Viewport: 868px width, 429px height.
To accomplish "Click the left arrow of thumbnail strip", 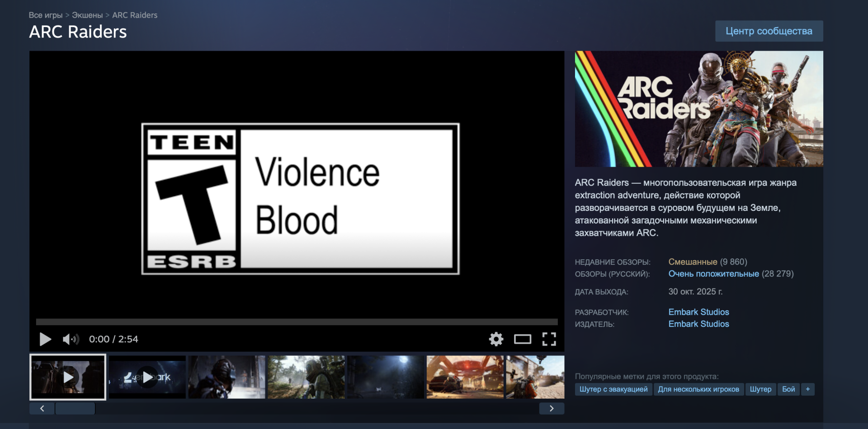I will coord(42,409).
